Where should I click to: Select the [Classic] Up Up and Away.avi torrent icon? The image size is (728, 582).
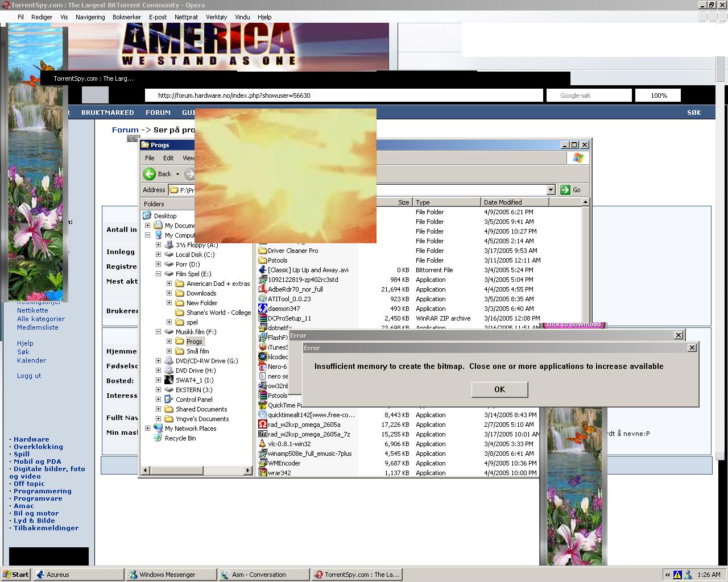click(x=263, y=270)
